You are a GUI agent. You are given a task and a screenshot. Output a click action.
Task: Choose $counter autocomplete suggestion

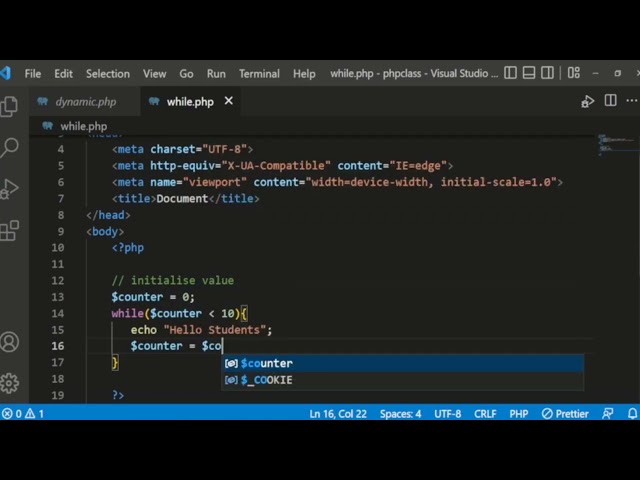[x=402, y=363]
